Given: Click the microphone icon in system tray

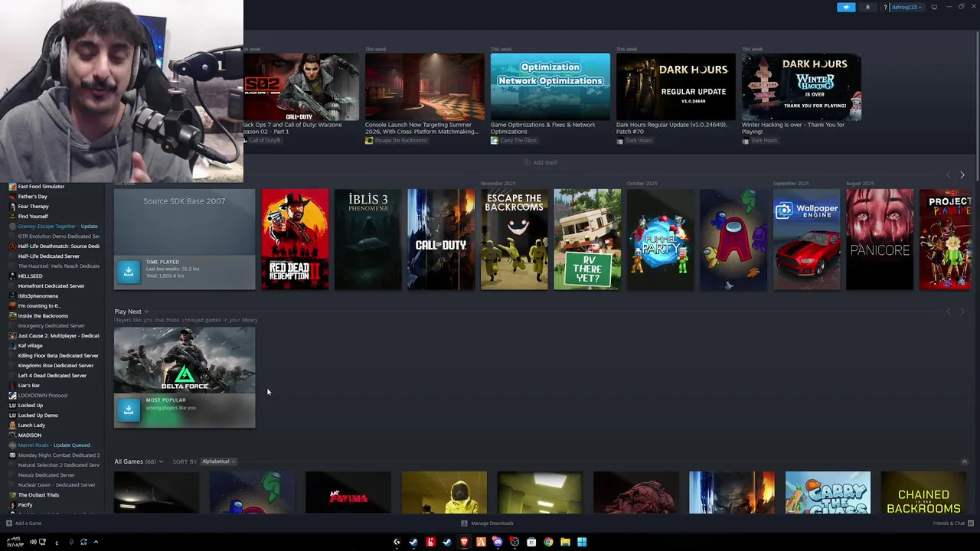Looking at the screenshot, I should click(71, 542).
